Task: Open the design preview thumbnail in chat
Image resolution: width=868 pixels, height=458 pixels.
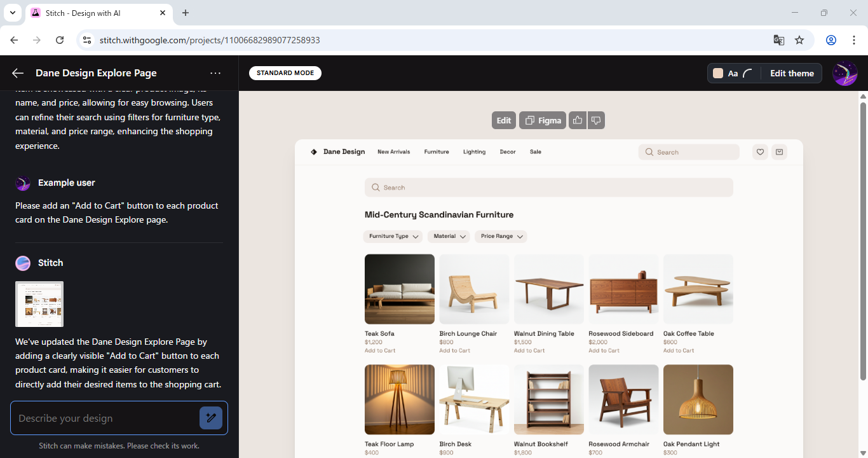Action: pos(39,304)
